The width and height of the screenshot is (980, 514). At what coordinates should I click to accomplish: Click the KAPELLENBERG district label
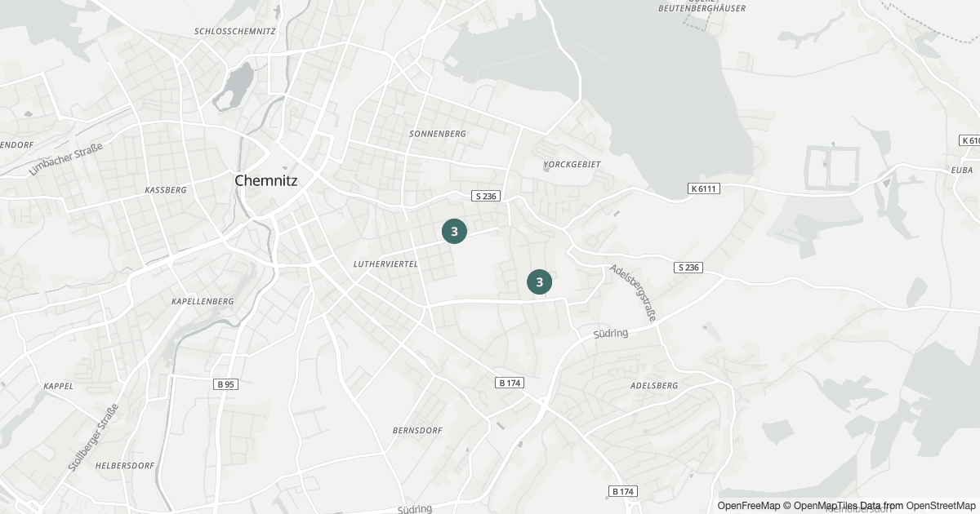203,301
